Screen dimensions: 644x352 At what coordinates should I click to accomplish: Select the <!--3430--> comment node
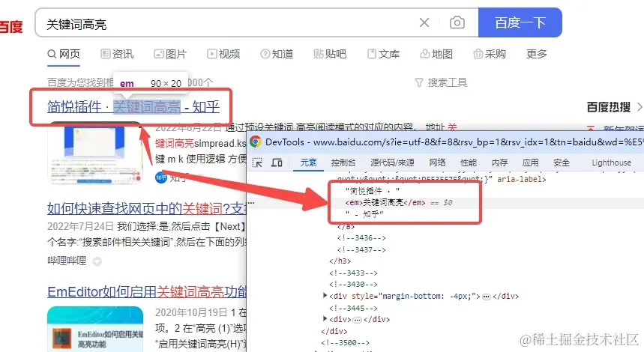353,285
